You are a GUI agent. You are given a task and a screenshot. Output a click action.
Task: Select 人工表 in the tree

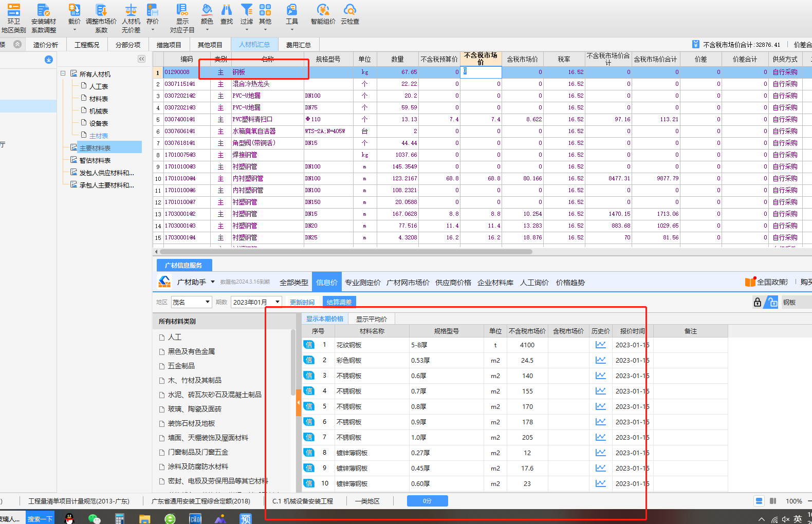click(x=99, y=86)
